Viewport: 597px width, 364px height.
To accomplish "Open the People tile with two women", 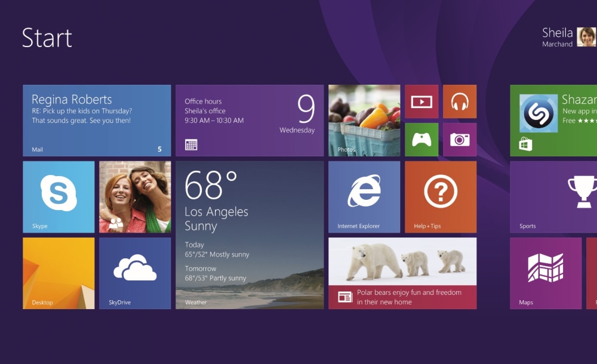I will tap(135, 197).
